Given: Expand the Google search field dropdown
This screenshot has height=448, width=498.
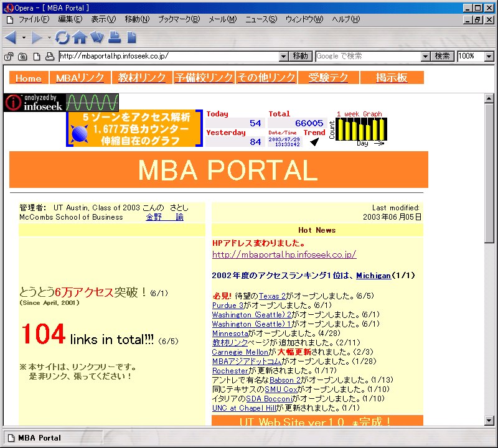Looking at the screenshot, I should (425, 57).
